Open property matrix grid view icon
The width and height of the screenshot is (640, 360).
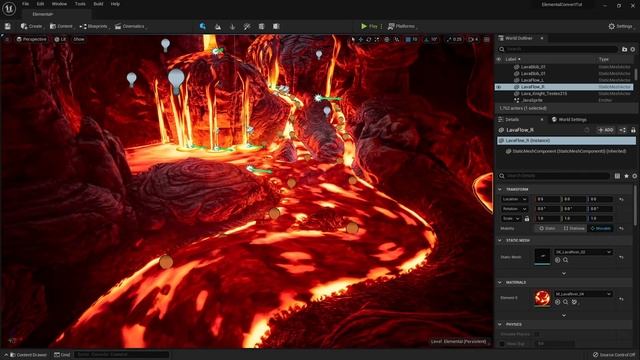(x=617, y=176)
